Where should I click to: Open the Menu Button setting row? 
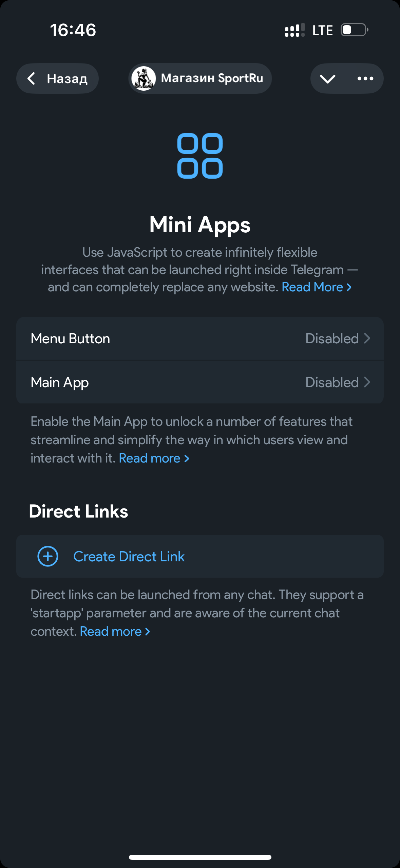(x=136, y=339)
